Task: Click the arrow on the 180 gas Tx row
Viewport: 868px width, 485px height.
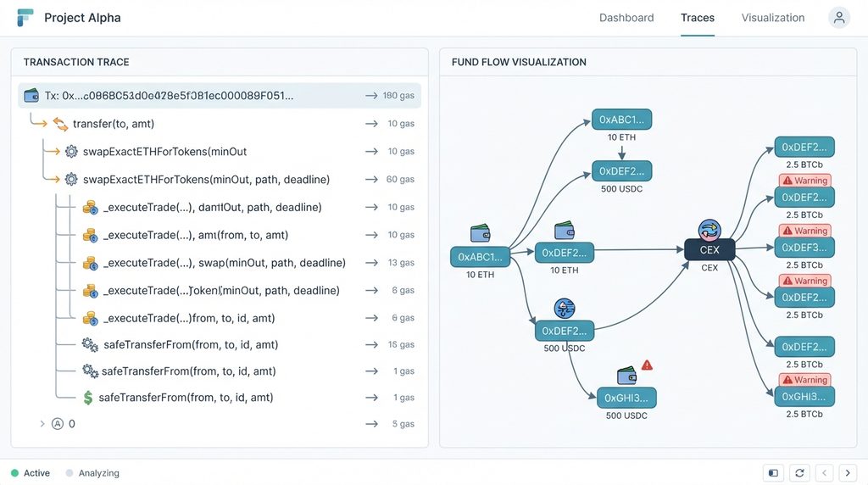Action: click(x=371, y=96)
